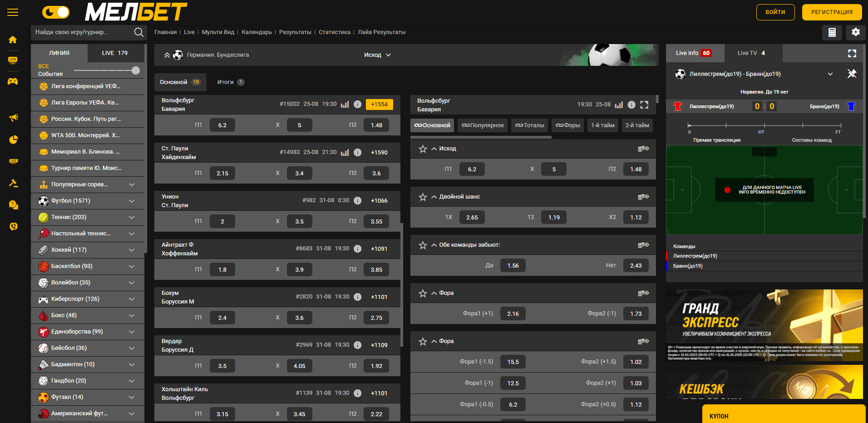Screen dimensions: 868x423
Task: Expand Live Info panel to fullscreen
Action: pos(852,53)
